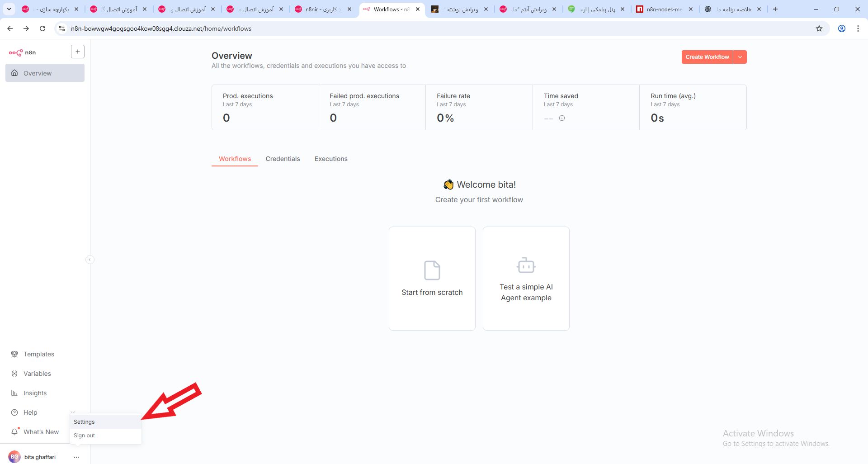868x464 pixels.
Task: Click the What's New bell icon
Action: [15, 431]
